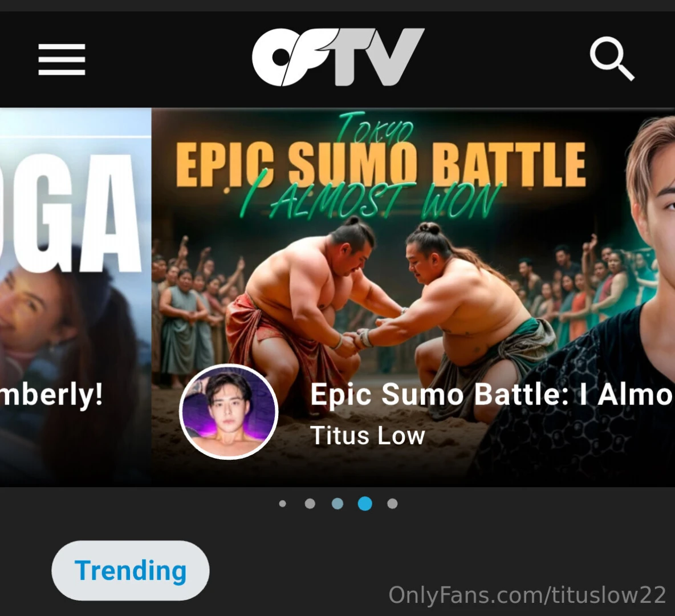Select the second carousel pagination dot
This screenshot has width=675, height=616.
click(x=310, y=504)
